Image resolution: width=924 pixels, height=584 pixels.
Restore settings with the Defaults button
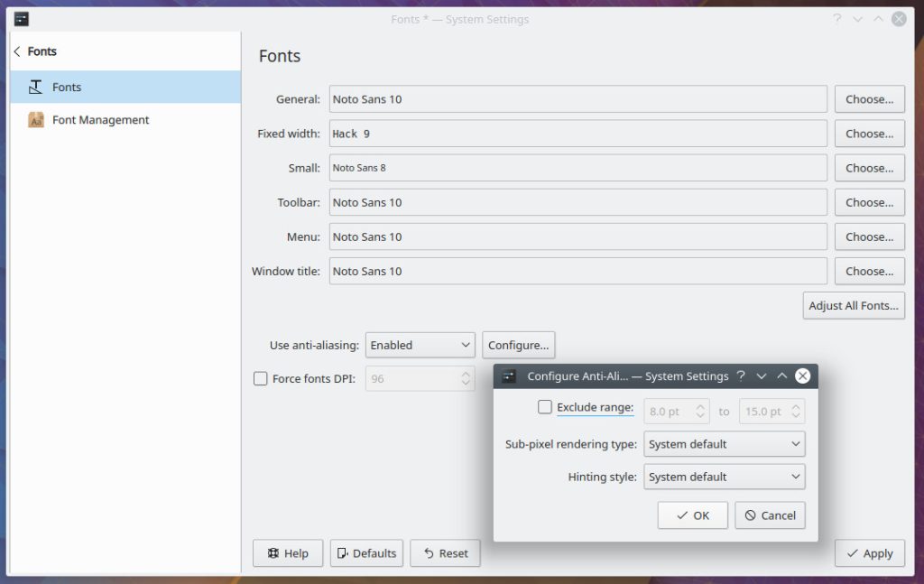coord(366,553)
